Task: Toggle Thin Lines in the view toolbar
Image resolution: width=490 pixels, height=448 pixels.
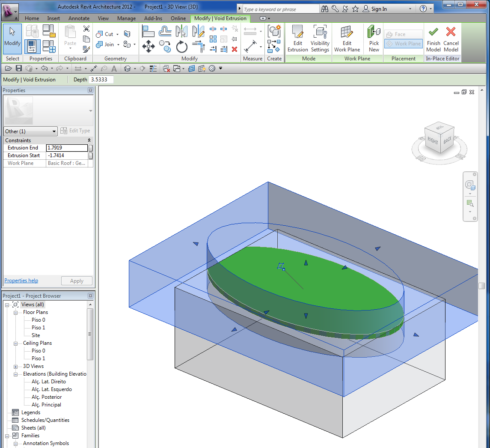Action: pos(153,69)
